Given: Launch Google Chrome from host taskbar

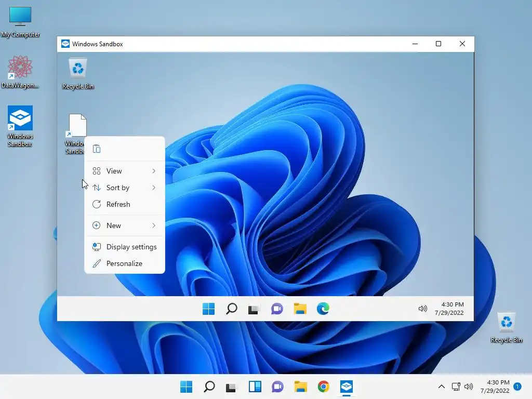Looking at the screenshot, I should 323,387.
